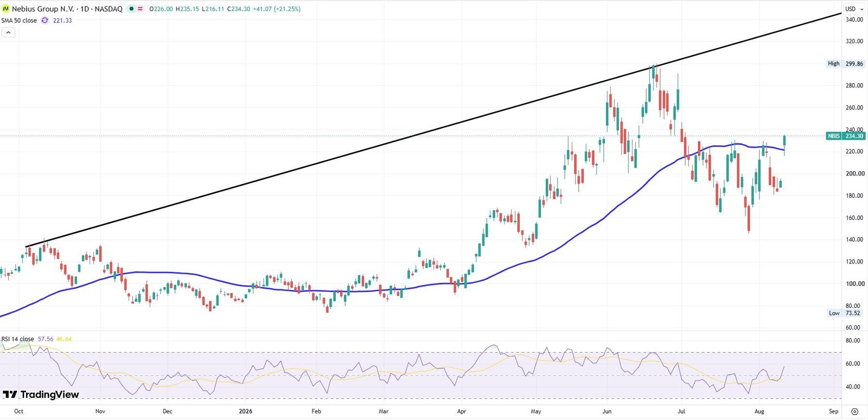868x420 pixels.
Task: Click the pink approximate-data indicator icon
Action: (140, 9)
